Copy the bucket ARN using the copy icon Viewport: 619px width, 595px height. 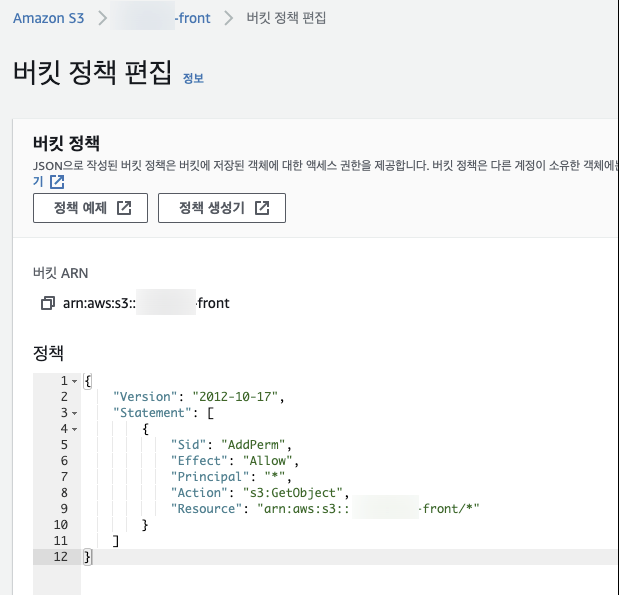pos(46,303)
